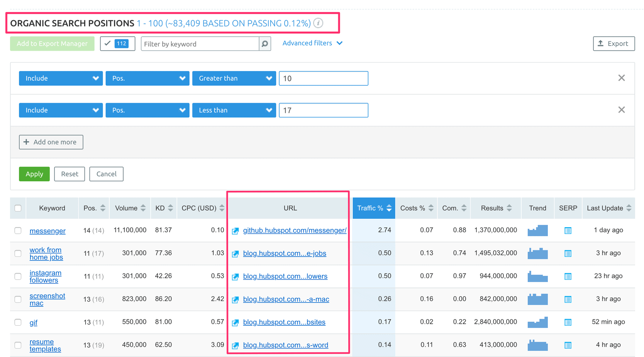Click trend chart for messenger row
This screenshot has width=644, height=357.
[538, 230]
